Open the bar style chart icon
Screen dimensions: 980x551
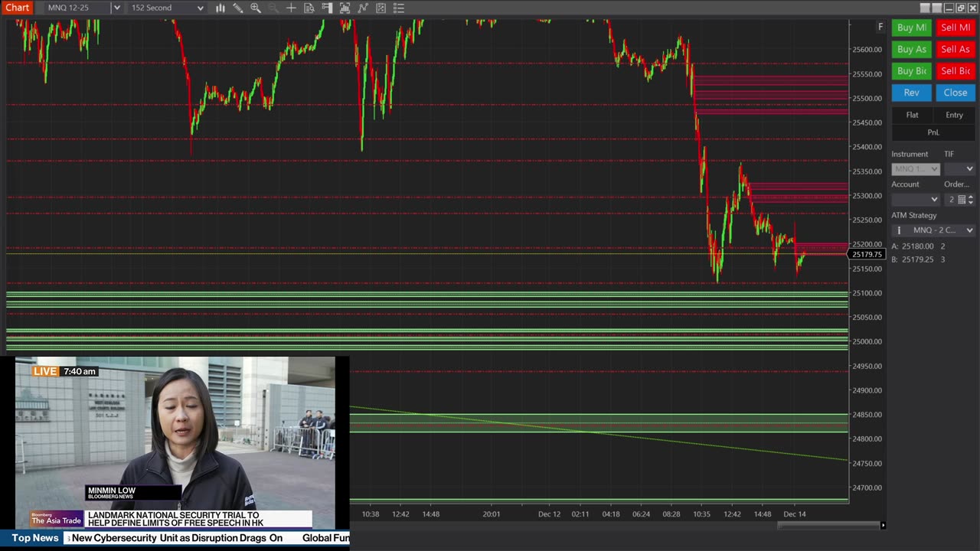pos(220,8)
